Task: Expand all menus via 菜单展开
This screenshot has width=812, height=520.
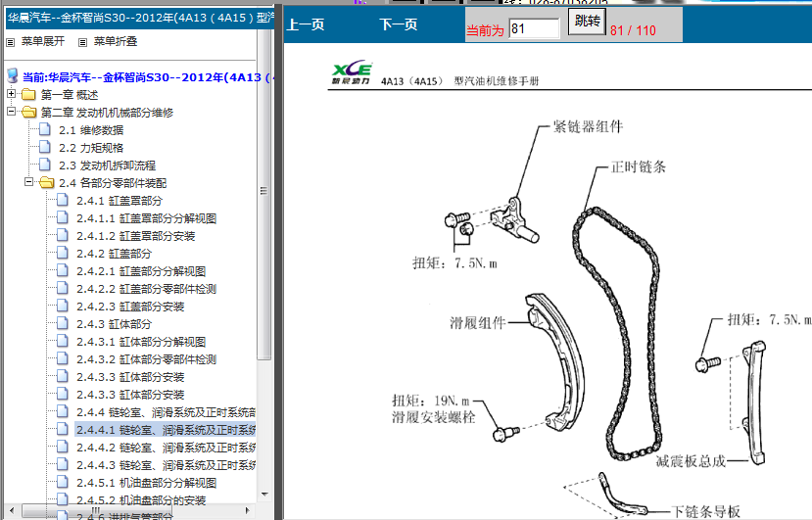Action: [43, 41]
